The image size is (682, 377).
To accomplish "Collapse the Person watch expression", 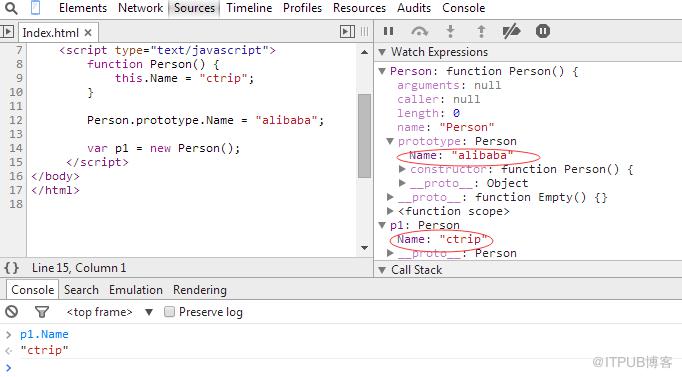I will pyautogui.click(x=382, y=71).
